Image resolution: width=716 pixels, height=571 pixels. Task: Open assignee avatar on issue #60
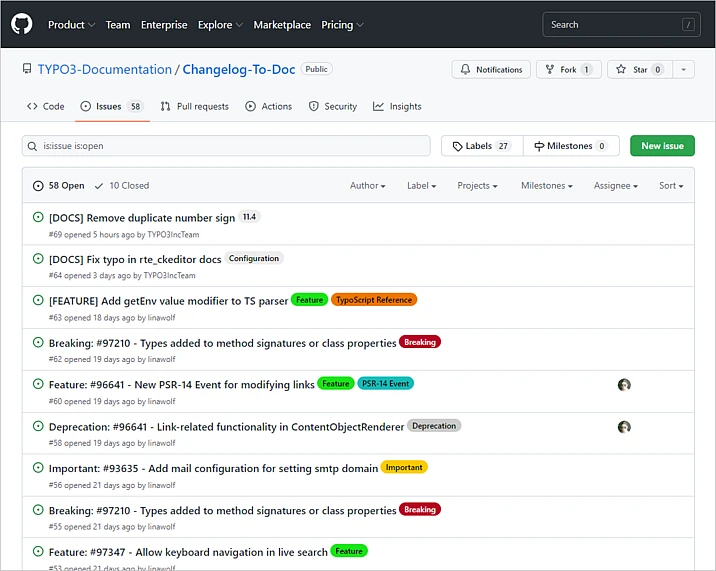[624, 385]
